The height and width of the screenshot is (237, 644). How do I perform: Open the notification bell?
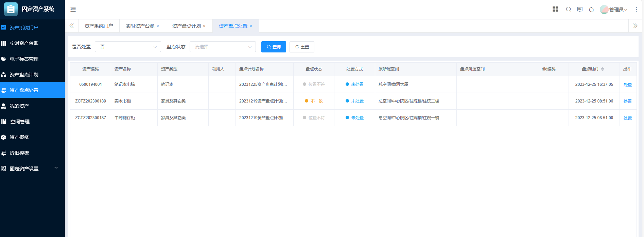tap(591, 10)
